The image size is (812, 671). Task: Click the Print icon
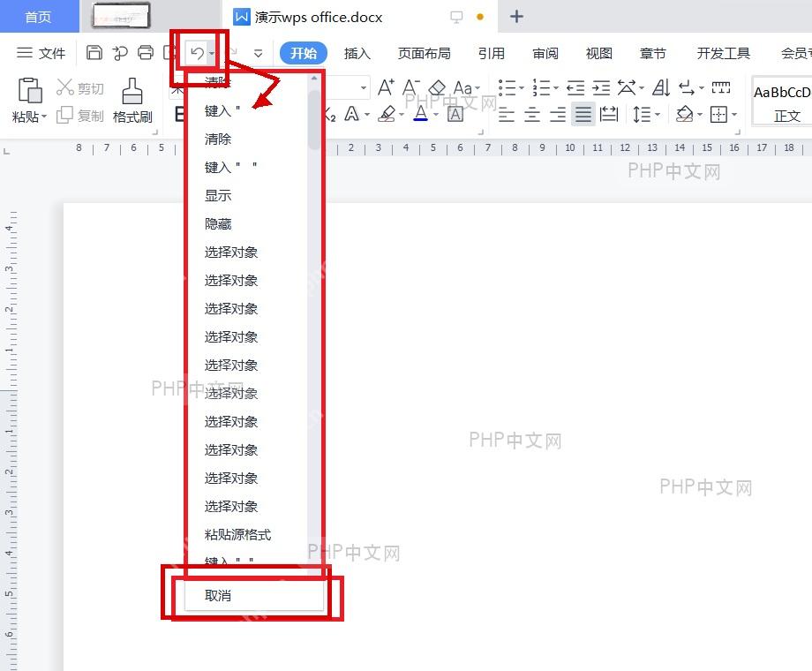coord(146,52)
